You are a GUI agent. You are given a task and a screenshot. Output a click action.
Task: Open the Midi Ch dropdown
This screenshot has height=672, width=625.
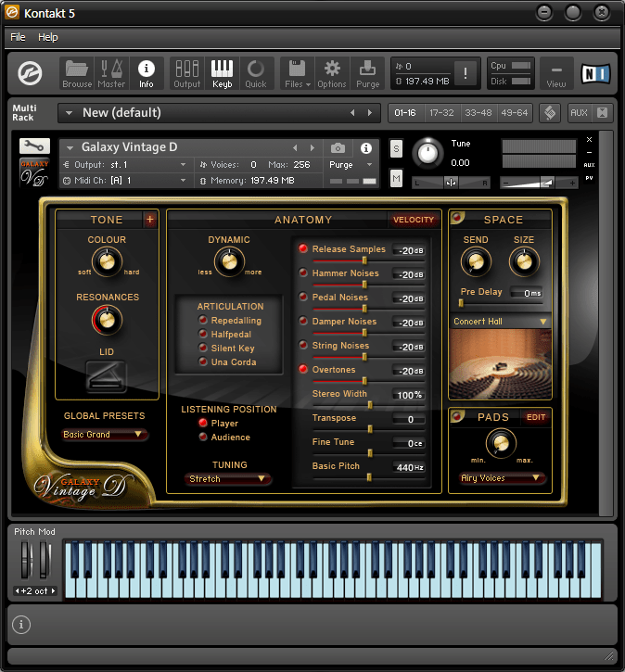pos(124,181)
